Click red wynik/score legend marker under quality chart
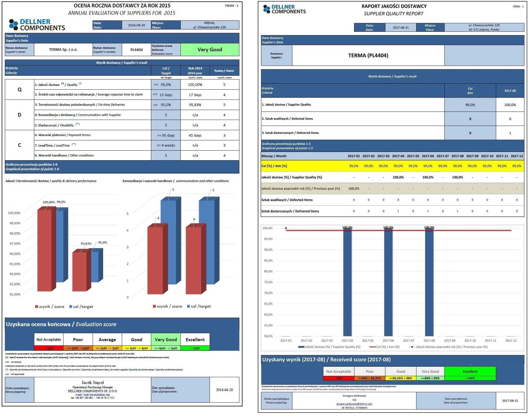The height and width of the screenshot is (418, 532). point(37,307)
